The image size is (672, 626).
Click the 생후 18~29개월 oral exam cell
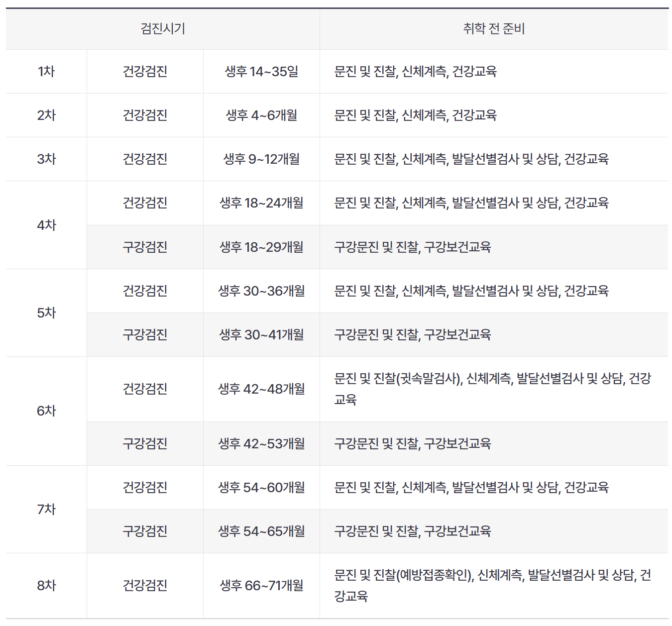point(261,247)
